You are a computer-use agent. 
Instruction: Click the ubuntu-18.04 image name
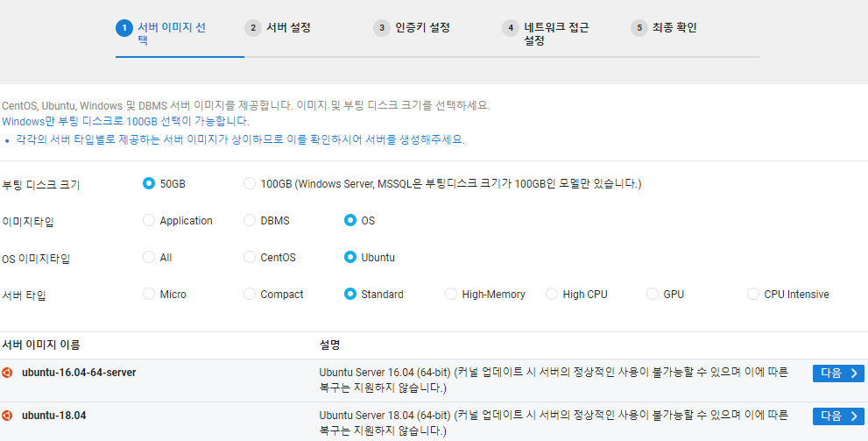(x=54, y=415)
